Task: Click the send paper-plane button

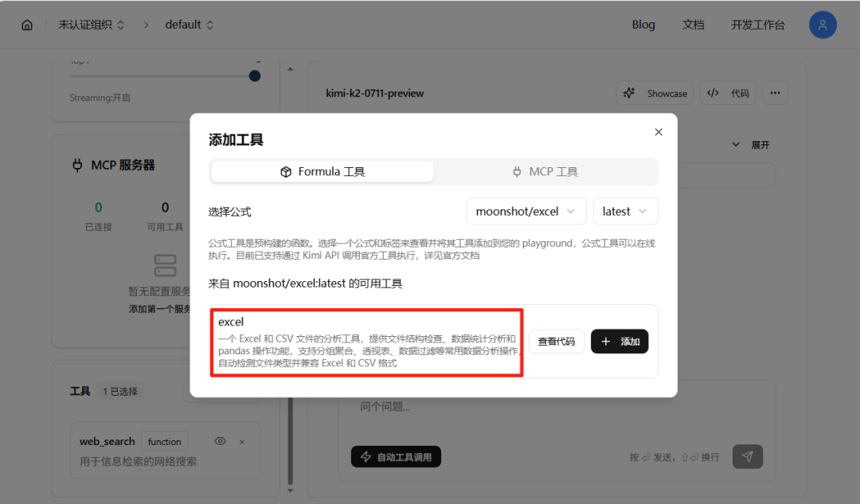Action: point(748,456)
